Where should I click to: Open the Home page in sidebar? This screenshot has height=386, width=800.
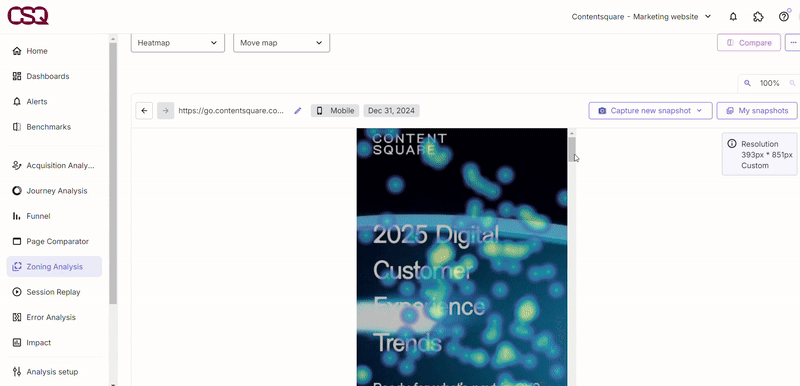(x=54, y=51)
